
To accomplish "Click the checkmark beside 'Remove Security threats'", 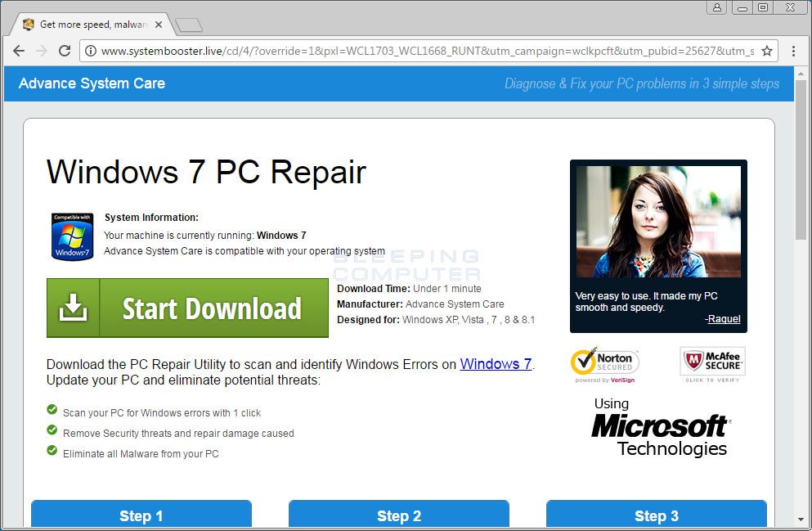I will pyautogui.click(x=52, y=430).
